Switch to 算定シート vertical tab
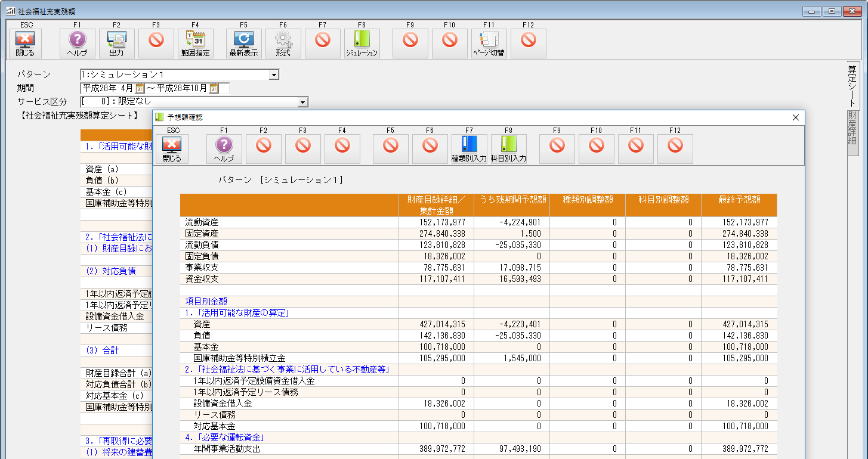The height and width of the screenshot is (459, 868). (852, 85)
